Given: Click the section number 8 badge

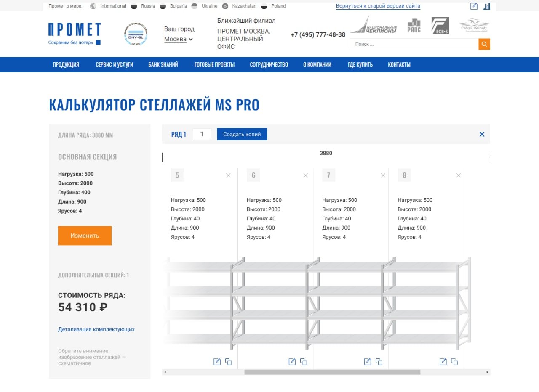Looking at the screenshot, I should click(x=404, y=175).
